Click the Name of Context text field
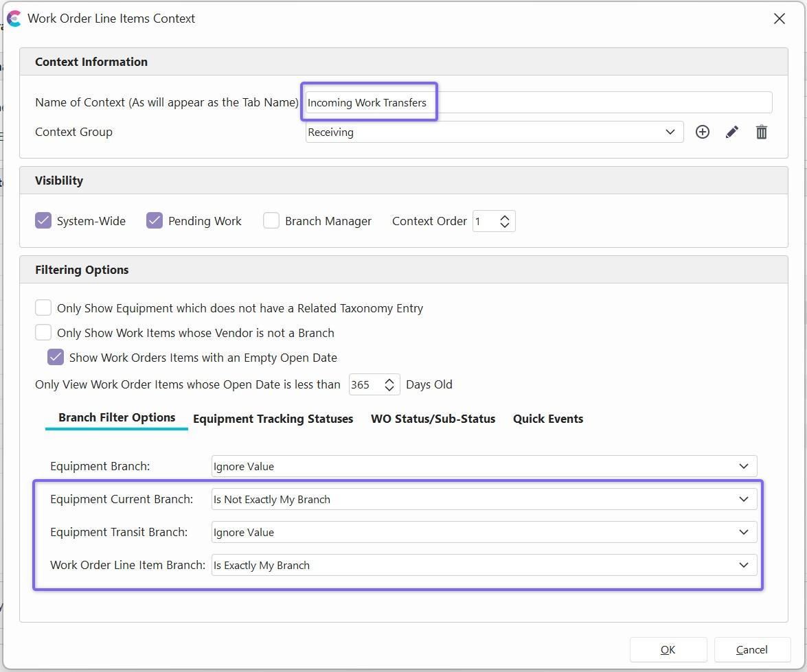807x672 pixels. click(x=538, y=103)
